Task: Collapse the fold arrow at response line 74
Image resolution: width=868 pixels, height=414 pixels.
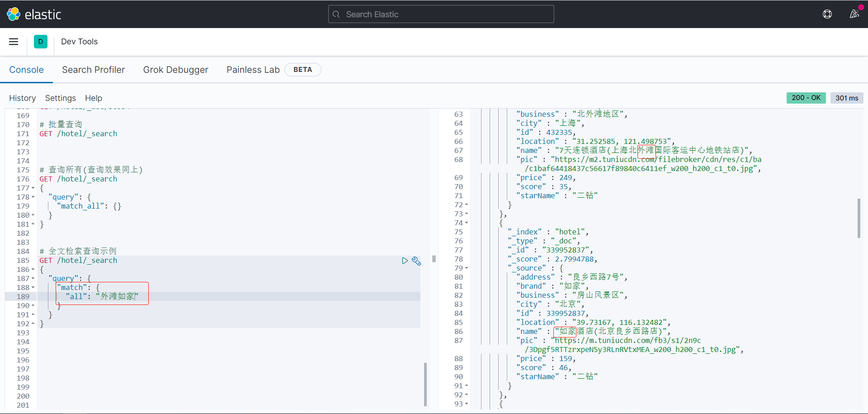Action: (467, 223)
